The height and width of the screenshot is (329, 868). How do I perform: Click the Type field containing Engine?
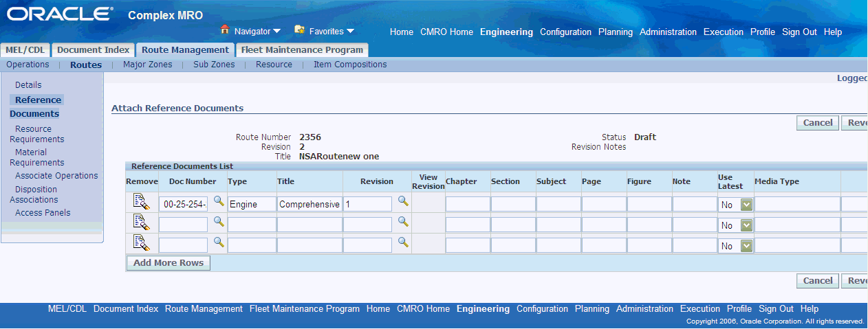[x=252, y=204]
